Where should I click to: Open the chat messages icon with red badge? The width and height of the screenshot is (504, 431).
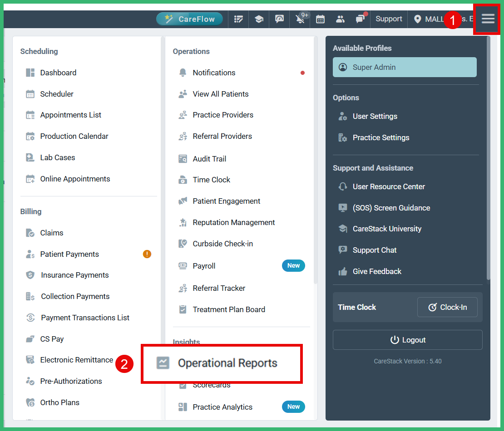pos(360,19)
